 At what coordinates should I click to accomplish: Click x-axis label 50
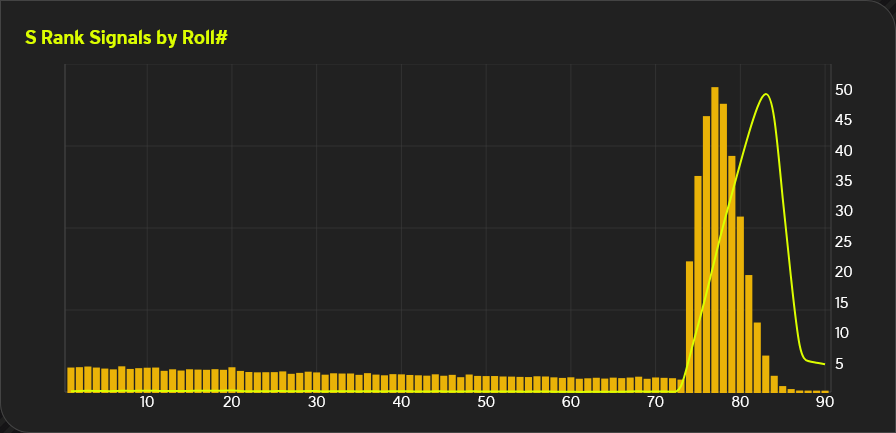point(486,402)
